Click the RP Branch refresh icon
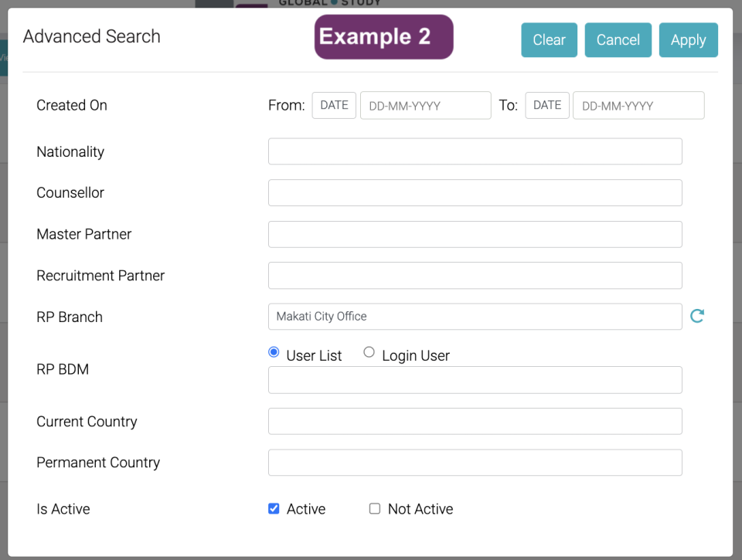The image size is (742, 560). point(696,316)
